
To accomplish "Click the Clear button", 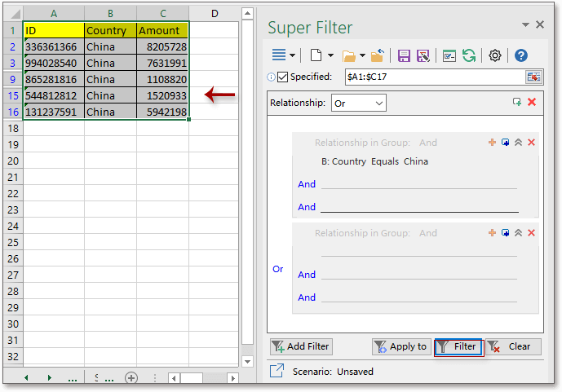I will [x=512, y=346].
